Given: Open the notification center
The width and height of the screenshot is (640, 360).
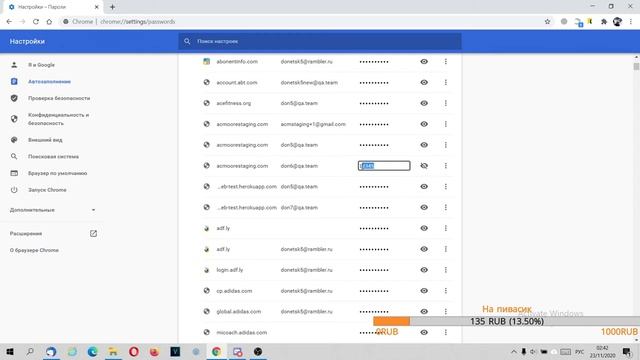Looking at the screenshot, I should 627,351.
